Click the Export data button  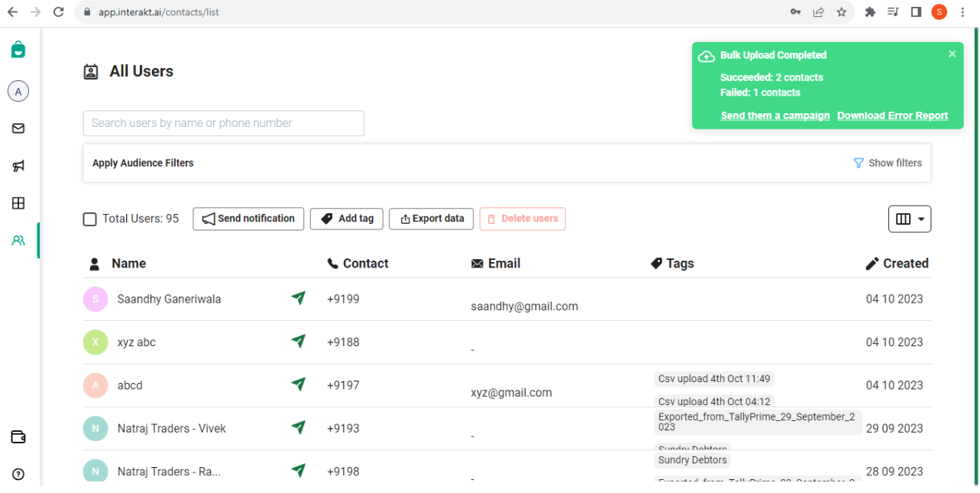[432, 219]
